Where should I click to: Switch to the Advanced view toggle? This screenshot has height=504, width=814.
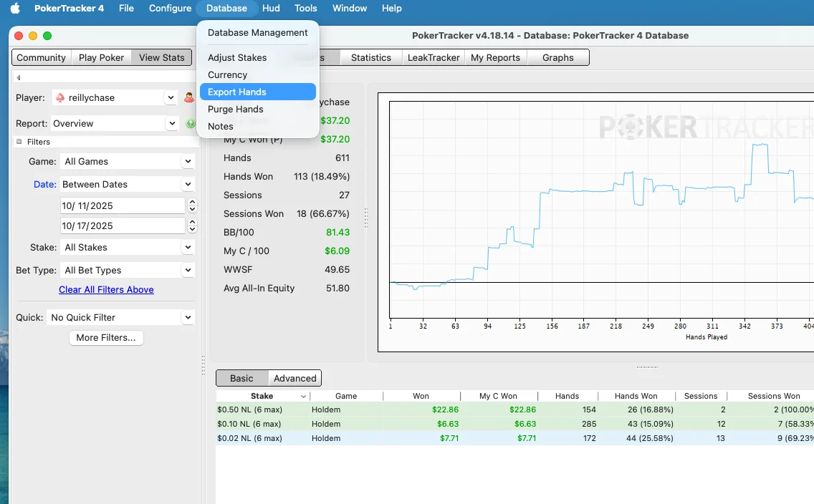(295, 378)
